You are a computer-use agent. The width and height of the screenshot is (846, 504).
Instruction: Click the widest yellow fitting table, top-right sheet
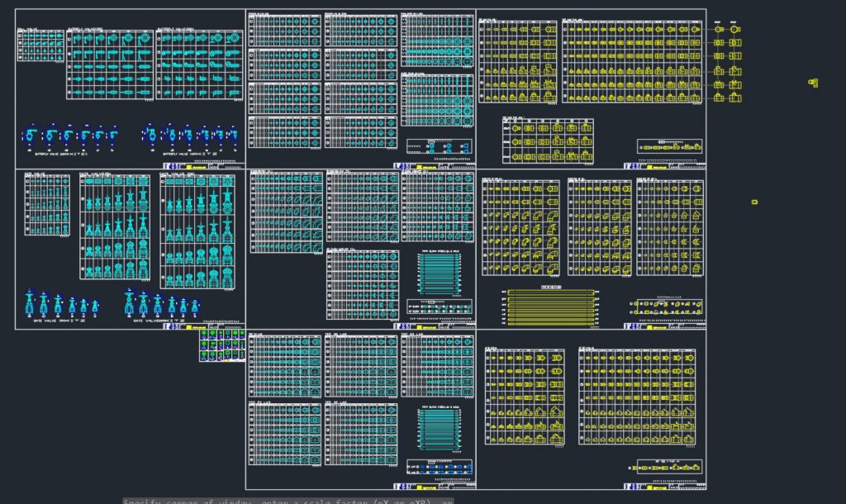(632, 62)
